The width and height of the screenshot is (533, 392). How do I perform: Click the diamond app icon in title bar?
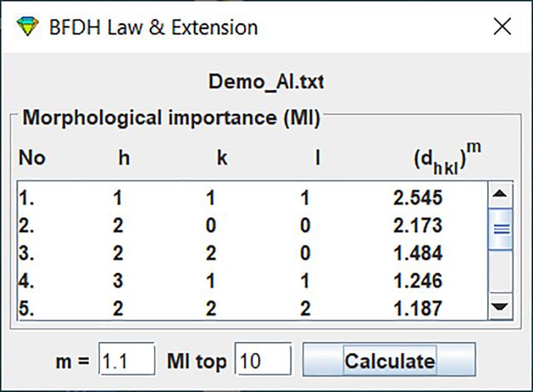coord(27,27)
